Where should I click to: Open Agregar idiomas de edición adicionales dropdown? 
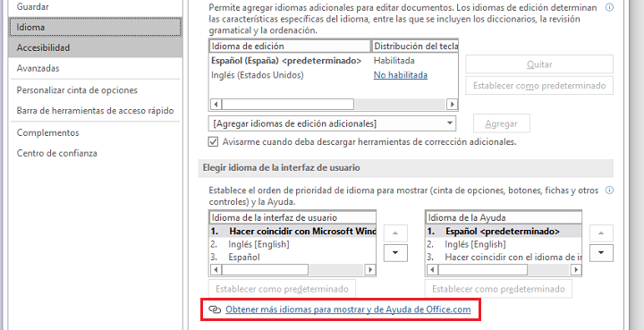(332, 123)
